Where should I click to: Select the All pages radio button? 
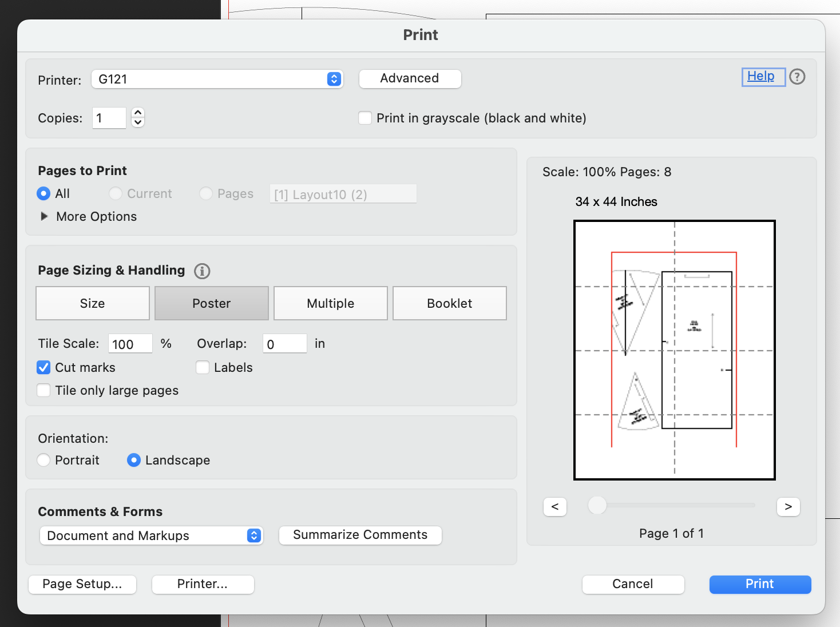coord(43,193)
